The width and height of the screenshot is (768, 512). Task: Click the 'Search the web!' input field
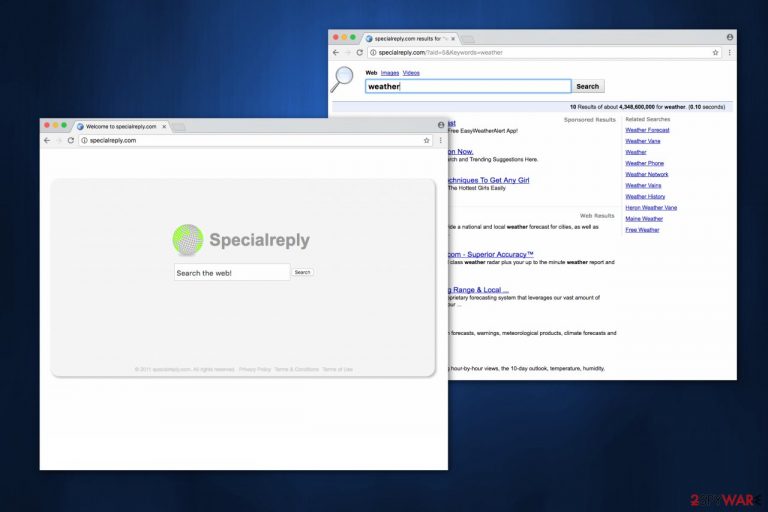pos(232,272)
